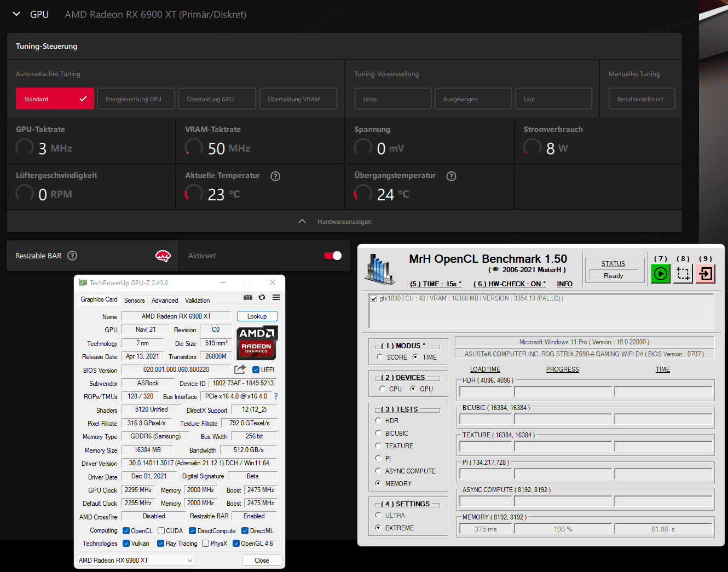The width and height of the screenshot is (728, 572).
Task: Select the PI test radio button
Action: (x=378, y=458)
